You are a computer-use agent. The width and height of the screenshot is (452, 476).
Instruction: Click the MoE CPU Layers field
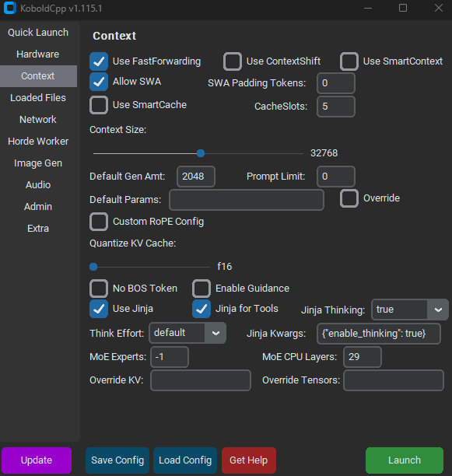coord(363,357)
